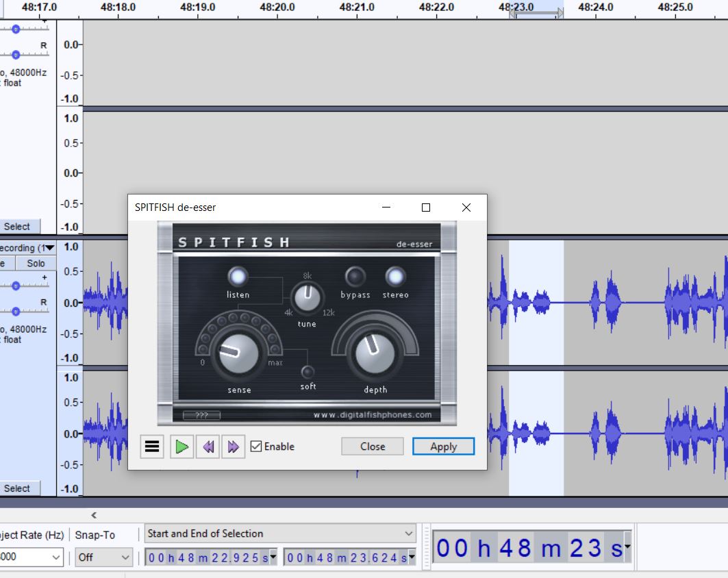Click selection end time field 23.624
The width and height of the screenshot is (728, 578).
click(x=347, y=557)
